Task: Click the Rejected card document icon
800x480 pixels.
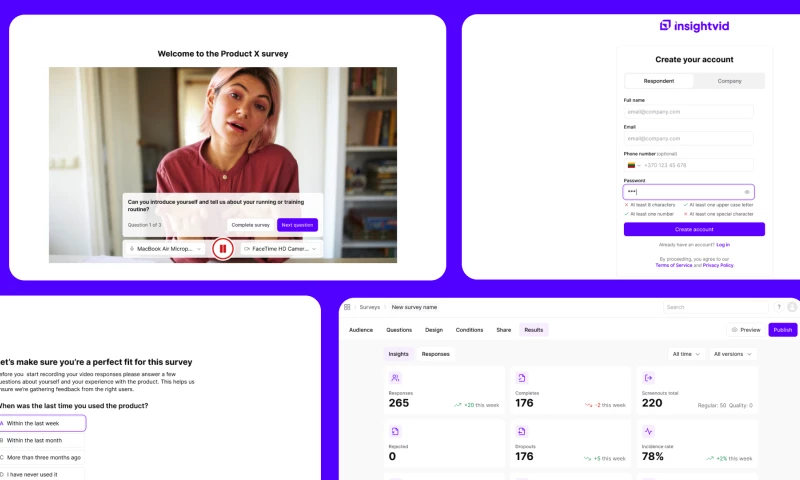Action: click(395, 432)
